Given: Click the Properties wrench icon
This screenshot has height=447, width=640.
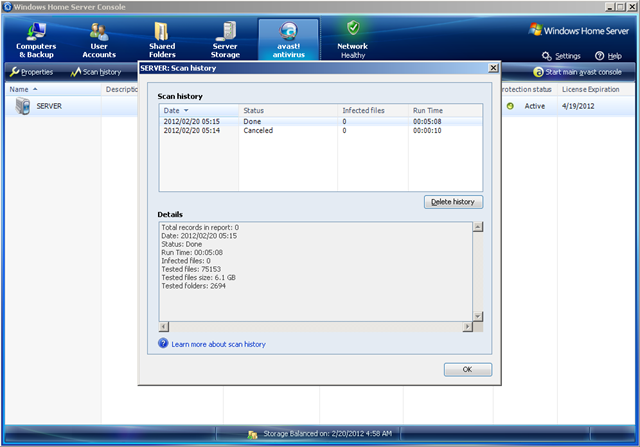Looking at the screenshot, I should (14, 72).
